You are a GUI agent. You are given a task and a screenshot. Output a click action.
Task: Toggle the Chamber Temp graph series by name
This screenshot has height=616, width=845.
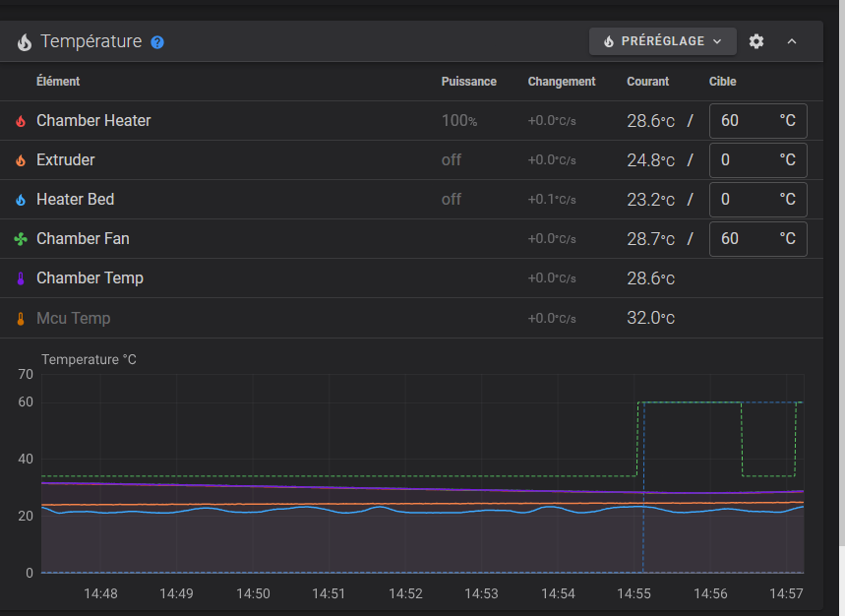point(90,278)
